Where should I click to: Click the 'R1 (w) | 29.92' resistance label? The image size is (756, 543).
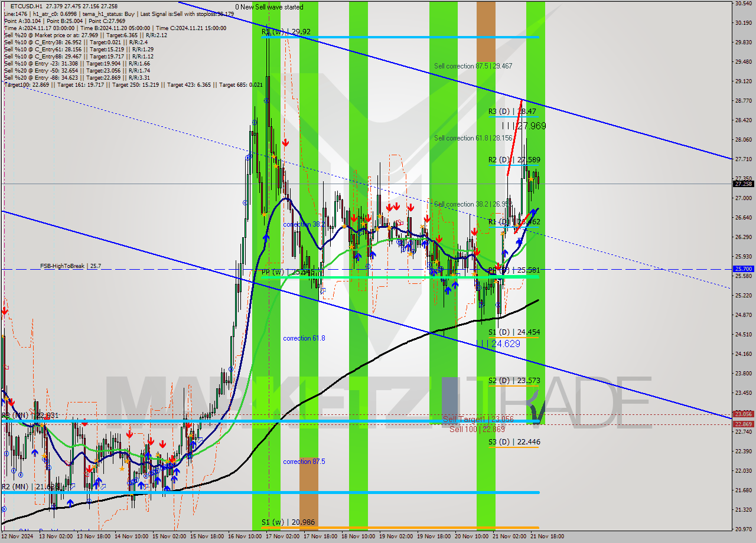coord(286,32)
